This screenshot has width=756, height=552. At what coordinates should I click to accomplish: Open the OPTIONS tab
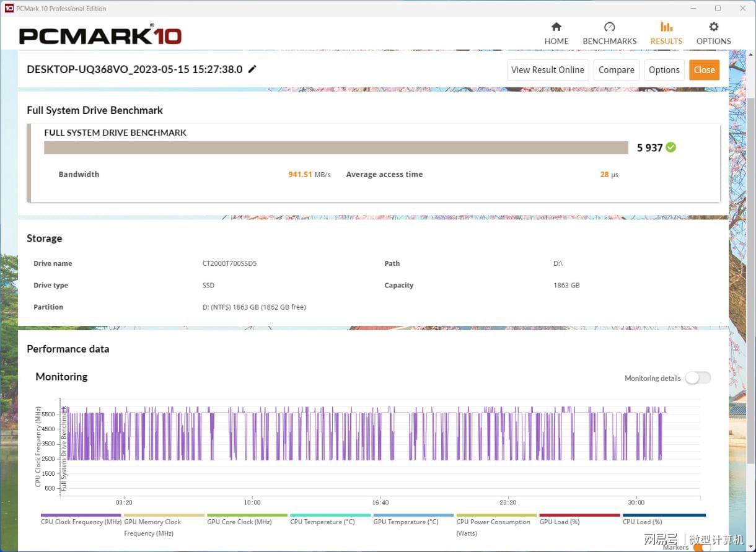click(x=713, y=33)
